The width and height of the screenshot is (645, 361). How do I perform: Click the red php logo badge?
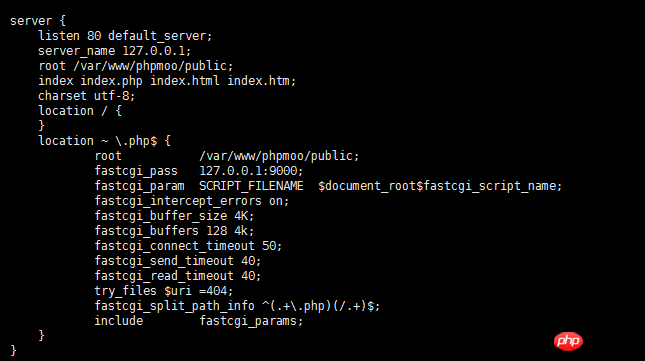click(568, 341)
